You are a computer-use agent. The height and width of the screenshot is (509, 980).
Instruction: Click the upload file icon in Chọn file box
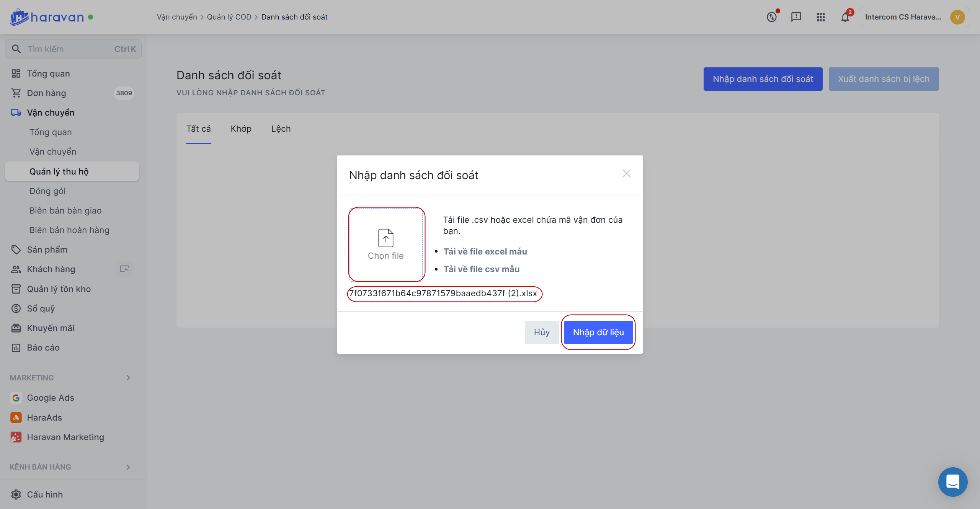pos(385,238)
